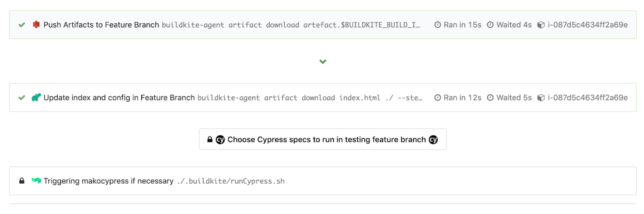
Task: Click agent cube icon on Push Artifacts row
Action: [541, 25]
